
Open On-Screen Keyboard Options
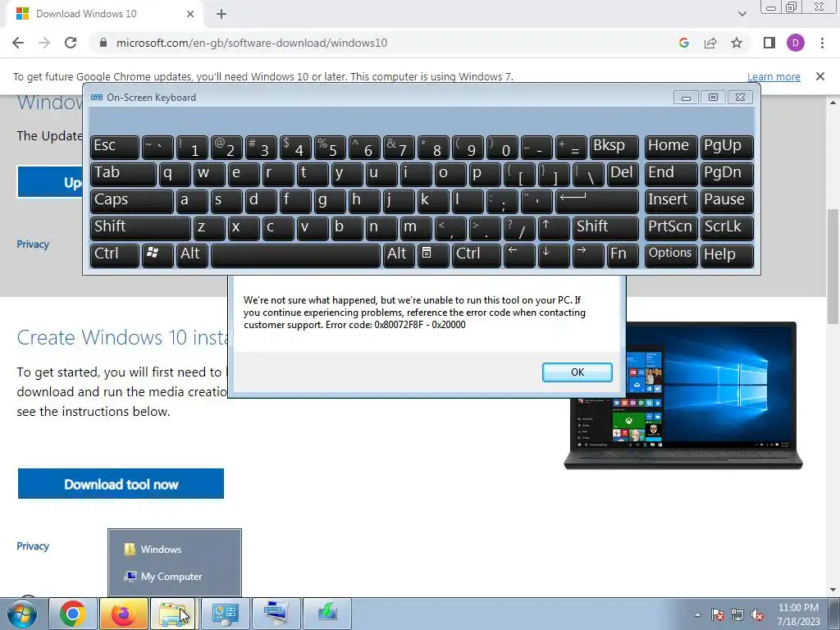tap(671, 255)
